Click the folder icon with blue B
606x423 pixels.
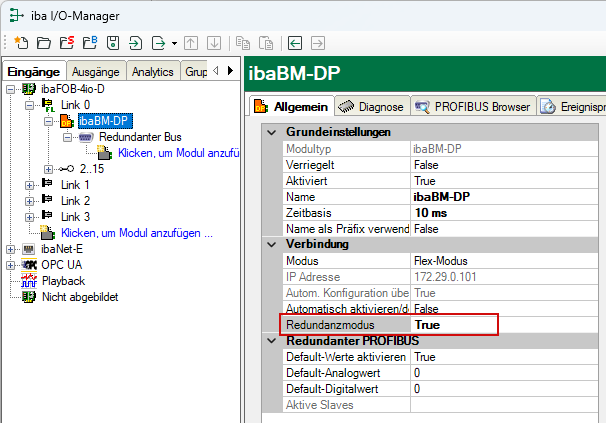pyautogui.click(x=89, y=43)
